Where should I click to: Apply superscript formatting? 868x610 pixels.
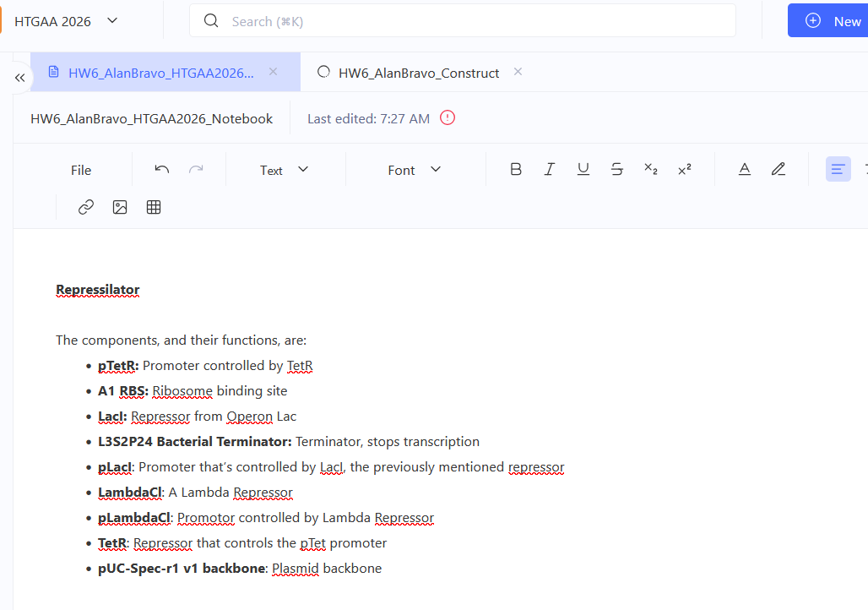pos(684,170)
